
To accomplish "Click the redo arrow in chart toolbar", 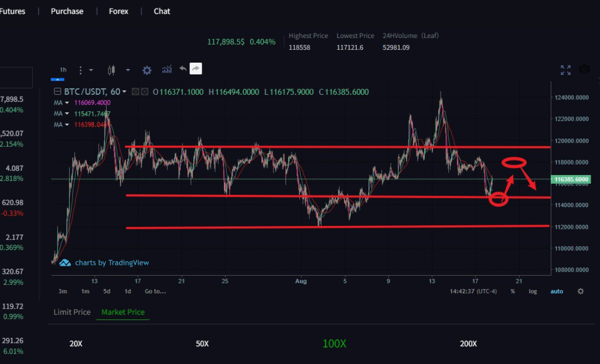I will pos(196,69).
